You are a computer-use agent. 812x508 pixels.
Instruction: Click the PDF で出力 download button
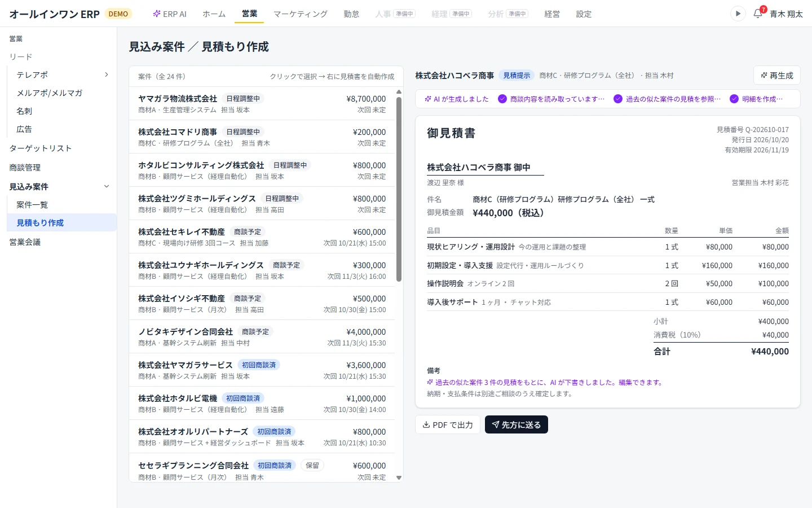448,424
